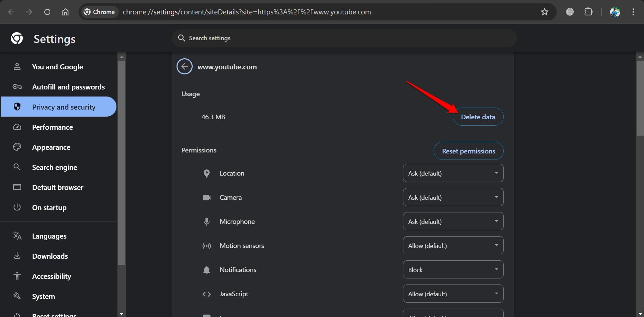Go back using browser back arrow
The height and width of the screenshot is (317, 644).
pos(11,12)
